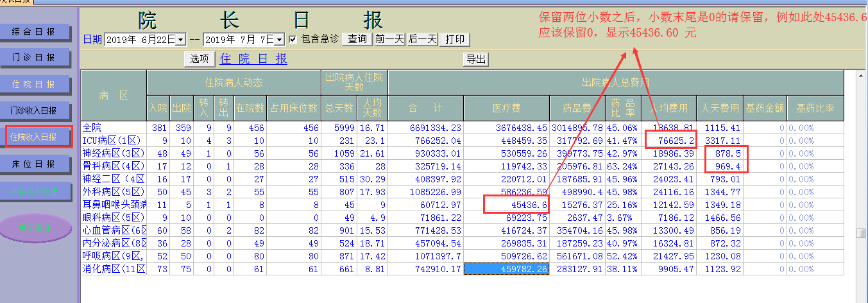Select the 全院 row label
868x303 pixels.
coord(114,128)
